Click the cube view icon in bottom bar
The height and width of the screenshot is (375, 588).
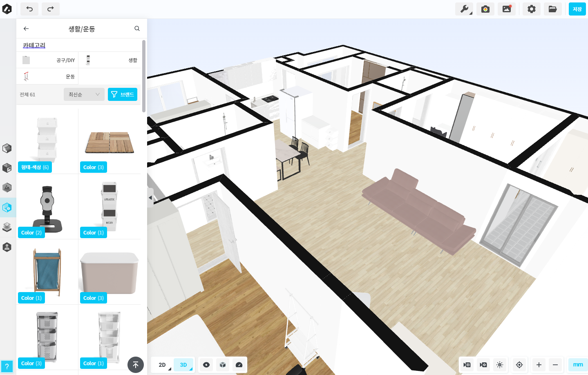[x=223, y=365]
